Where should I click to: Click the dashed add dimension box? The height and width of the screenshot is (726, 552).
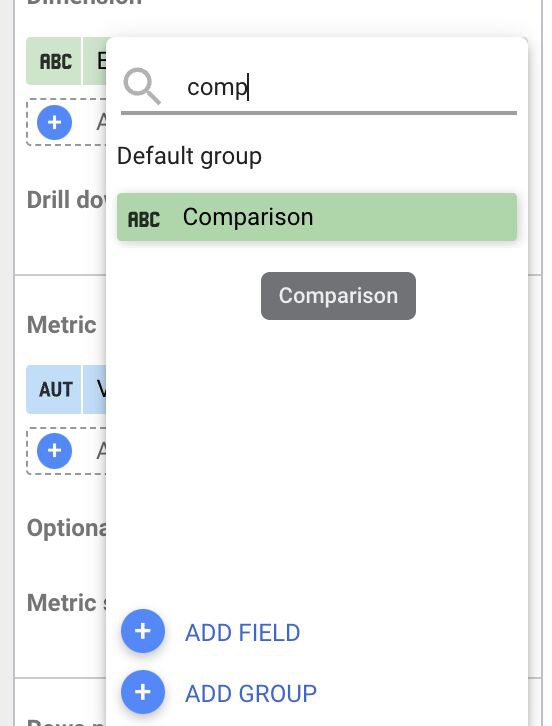[x=67, y=122]
